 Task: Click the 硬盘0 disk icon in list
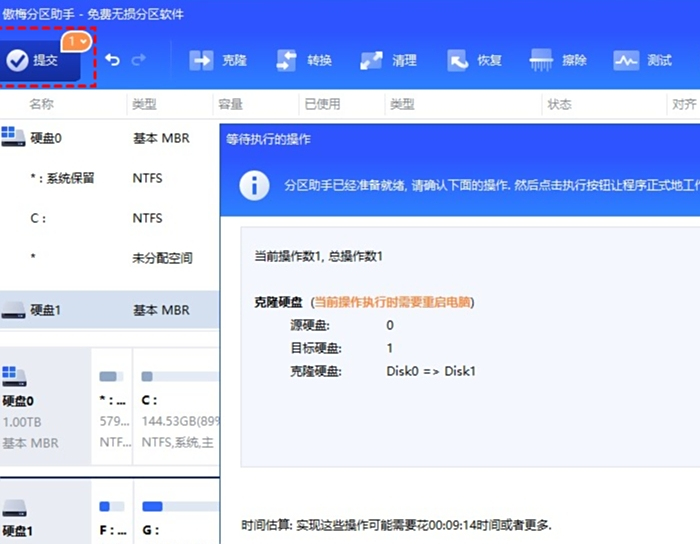point(13,137)
